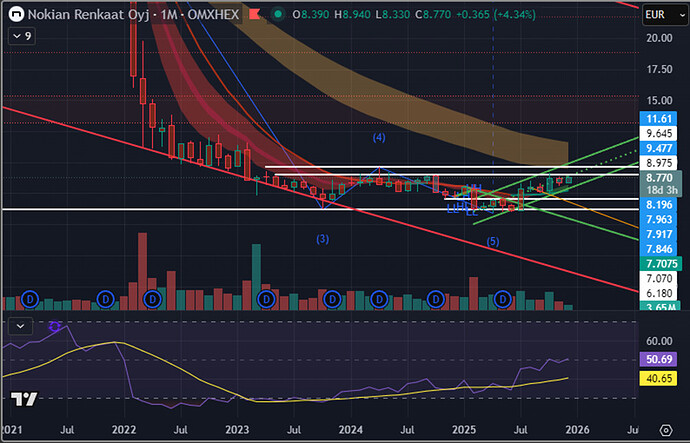This screenshot has height=443, width=690.
Task: Click the 9.645 white price label
Action: (659, 133)
